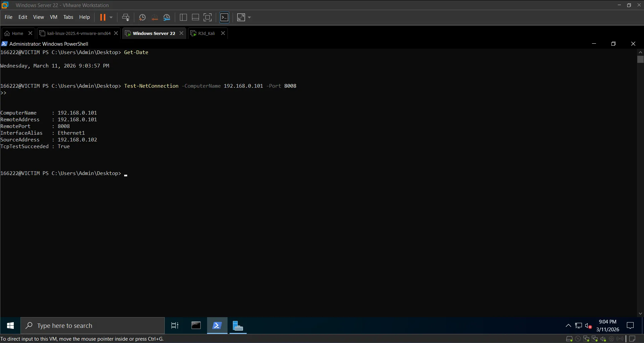Toggle the thumbnail bar view
This screenshot has width=644, height=343.
click(195, 17)
